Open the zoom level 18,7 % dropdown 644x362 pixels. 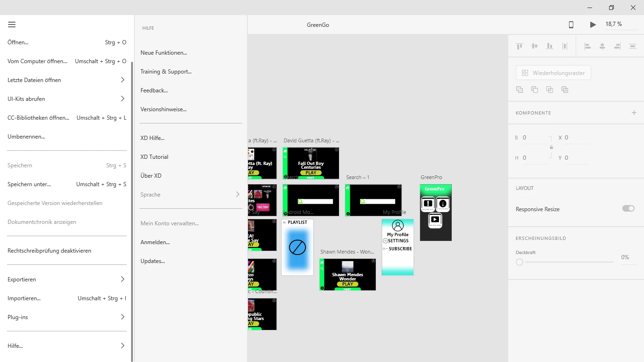tap(621, 24)
